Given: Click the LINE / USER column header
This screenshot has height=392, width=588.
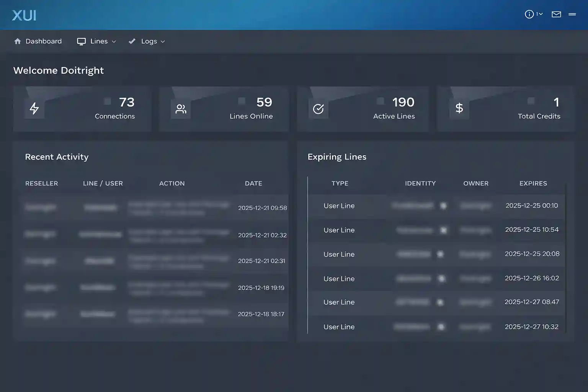Looking at the screenshot, I should [103, 183].
